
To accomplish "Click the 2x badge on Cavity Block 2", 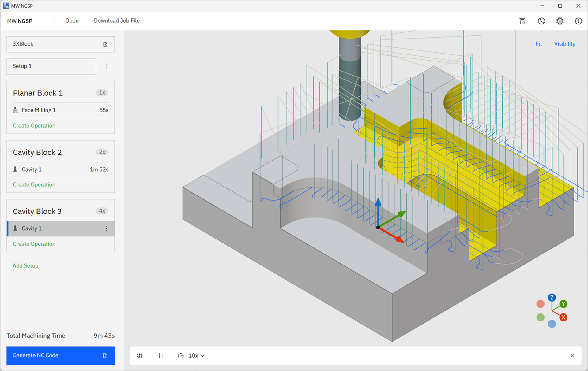I will click(102, 152).
